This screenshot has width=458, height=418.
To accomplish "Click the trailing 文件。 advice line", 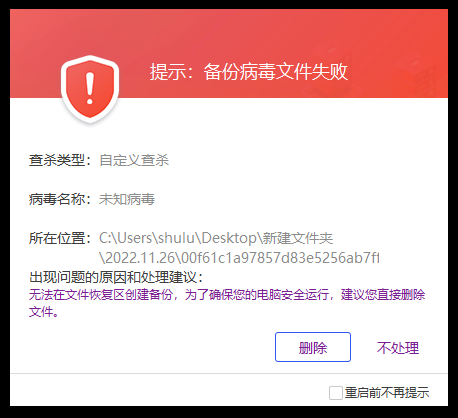I will (44, 312).
